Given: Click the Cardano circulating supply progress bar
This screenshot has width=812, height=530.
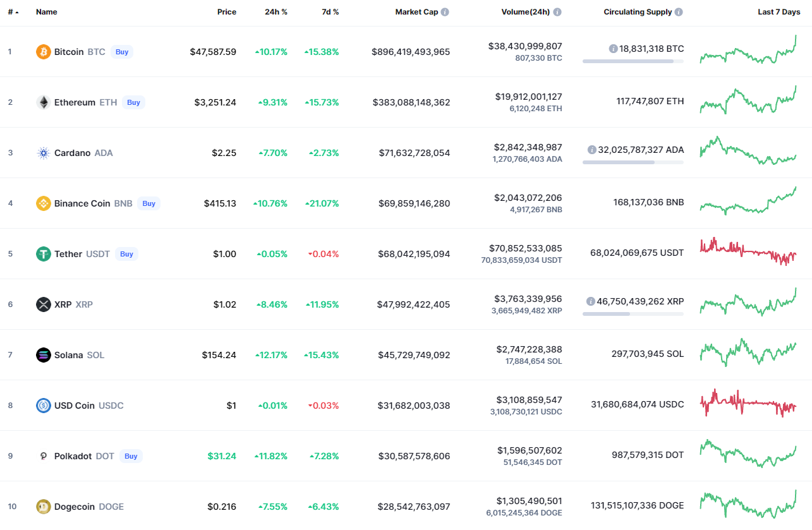Looking at the screenshot, I should click(x=633, y=162).
